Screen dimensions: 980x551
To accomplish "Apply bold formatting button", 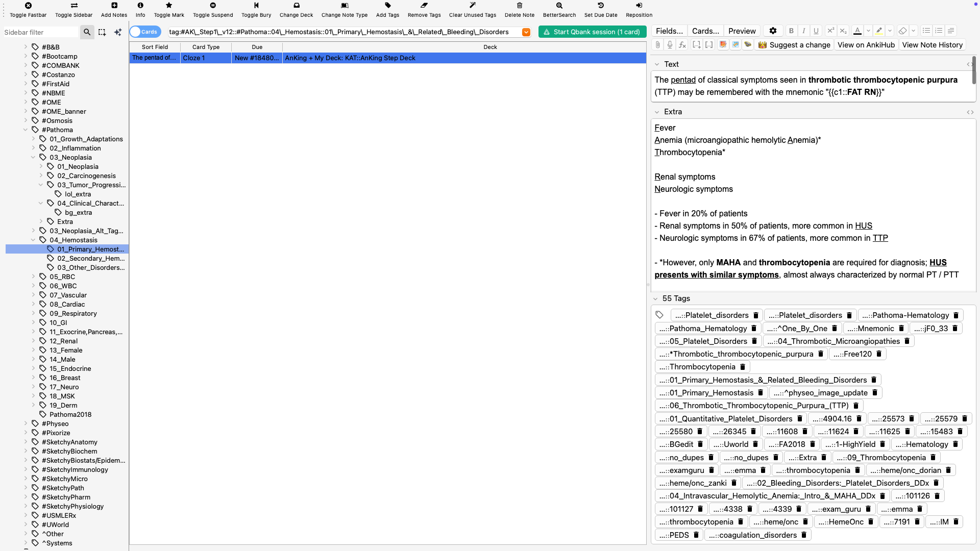I will [x=791, y=31].
